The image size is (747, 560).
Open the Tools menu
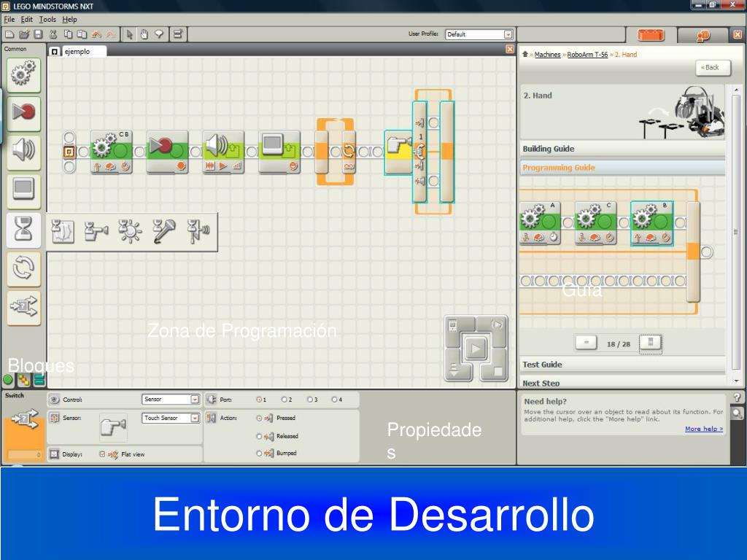[x=47, y=20]
